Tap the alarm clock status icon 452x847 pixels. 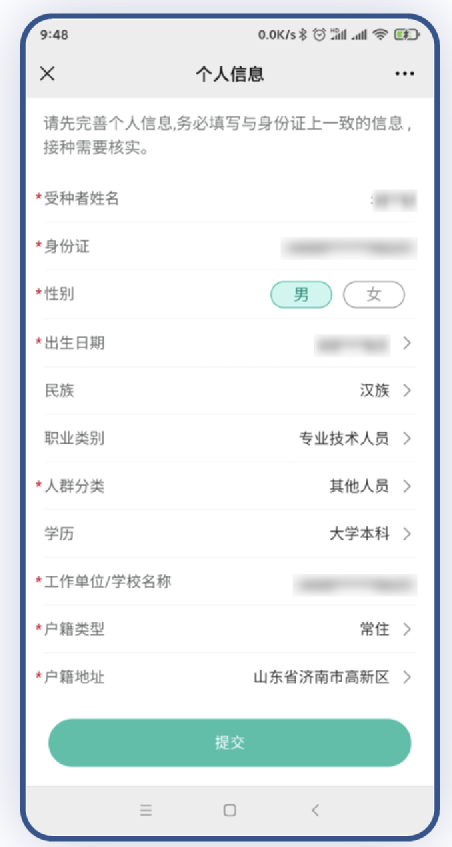(x=320, y=35)
